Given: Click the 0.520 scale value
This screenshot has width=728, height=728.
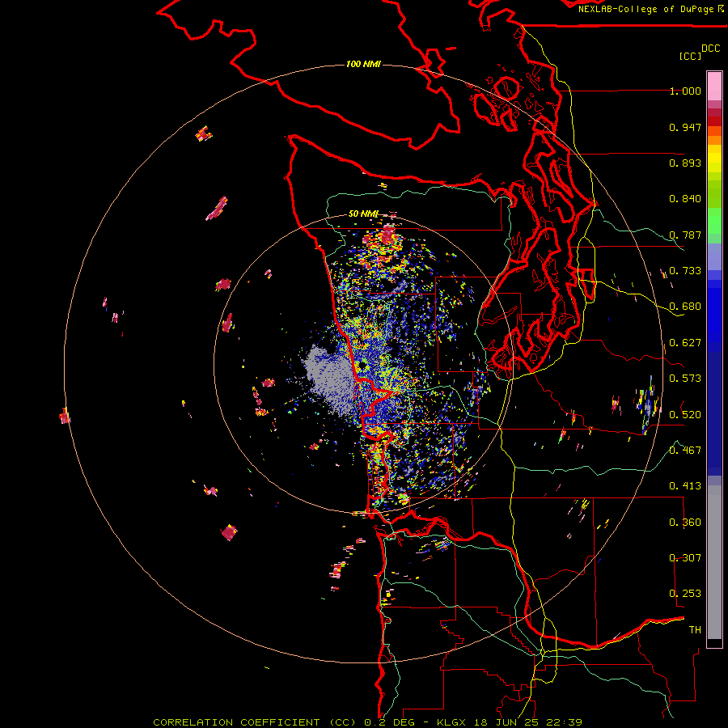Looking at the screenshot, I should [x=685, y=414].
